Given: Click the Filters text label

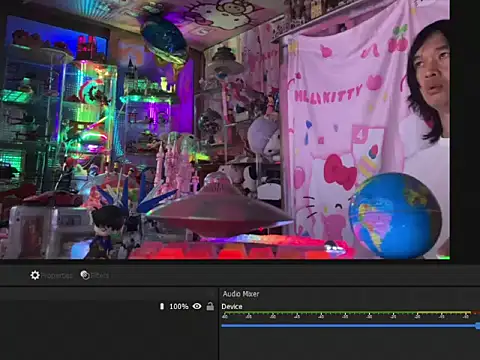Looking at the screenshot, I should 100,276.
